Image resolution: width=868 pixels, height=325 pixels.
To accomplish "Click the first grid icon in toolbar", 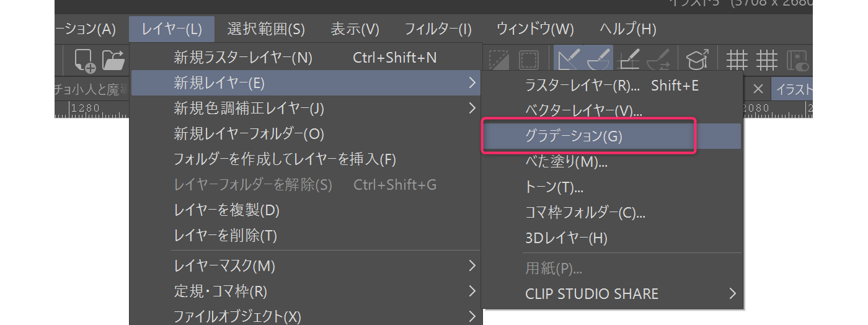I will click(737, 59).
